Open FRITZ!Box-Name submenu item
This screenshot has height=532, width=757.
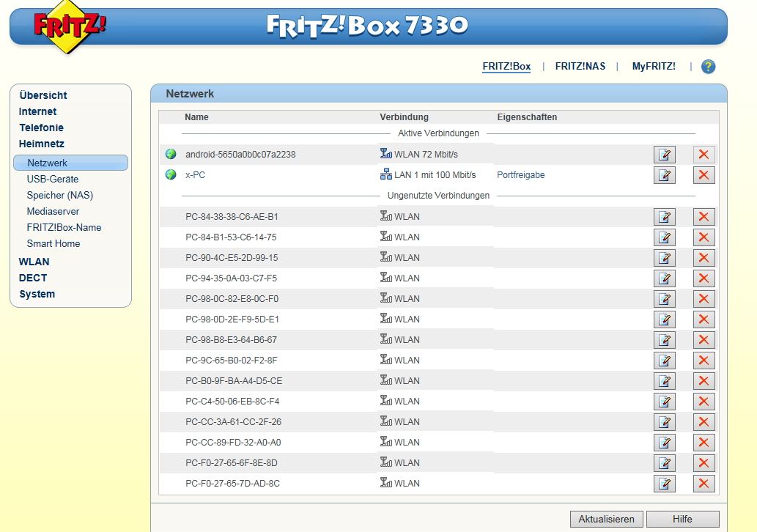[x=64, y=227]
